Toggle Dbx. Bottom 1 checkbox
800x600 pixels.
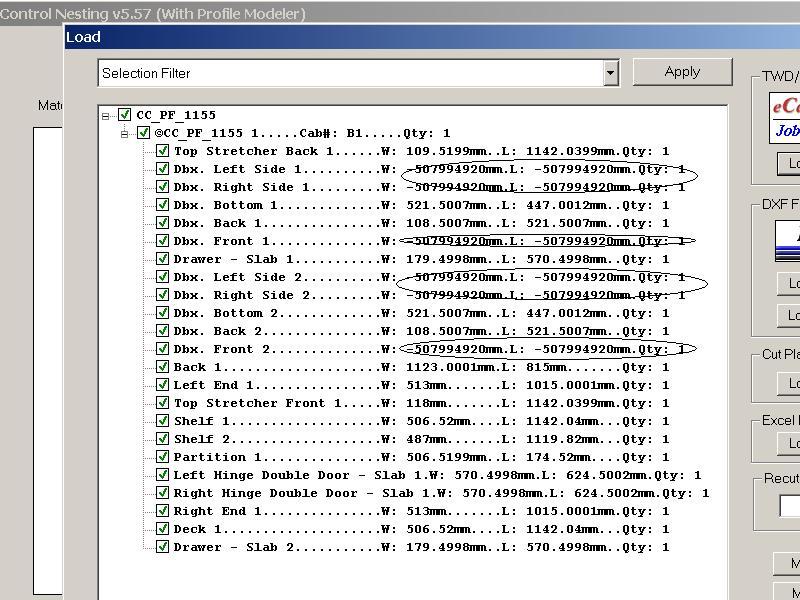pos(162,205)
